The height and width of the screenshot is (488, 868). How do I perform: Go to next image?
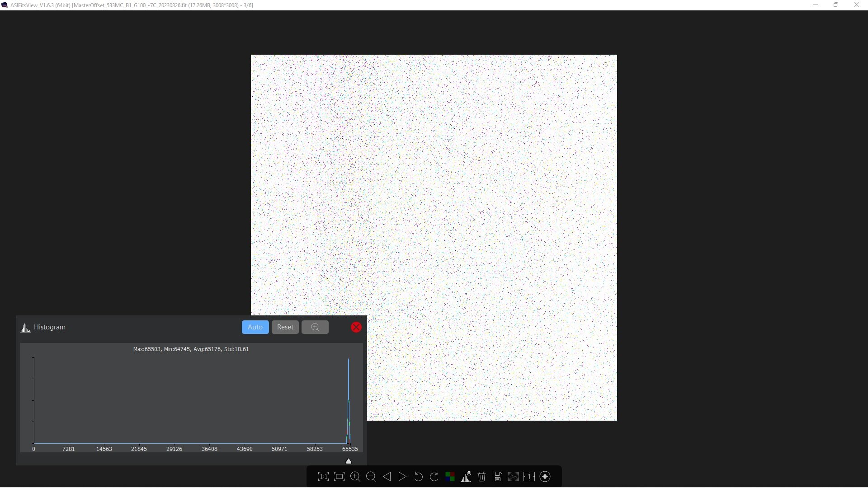tap(402, 477)
